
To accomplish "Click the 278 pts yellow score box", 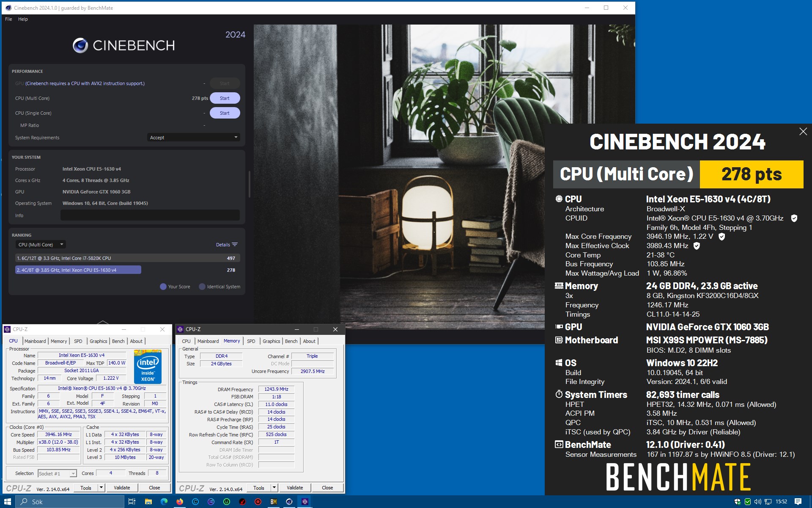I will coord(752,174).
